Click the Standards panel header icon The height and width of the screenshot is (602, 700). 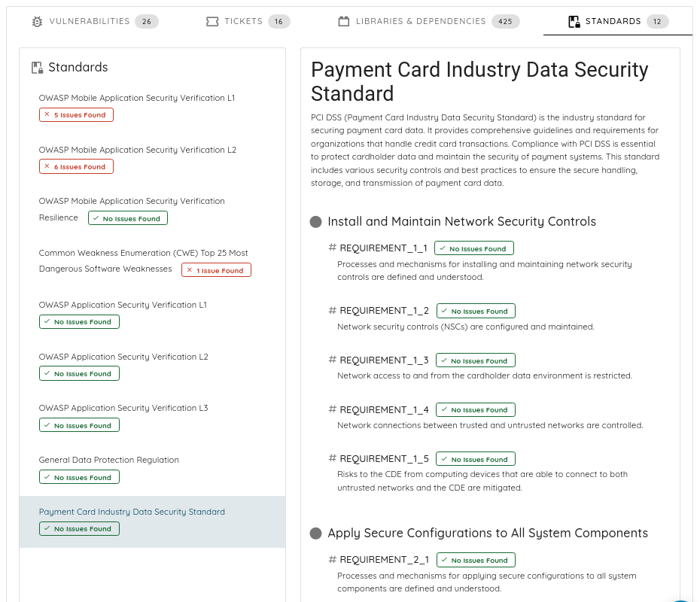click(38, 68)
